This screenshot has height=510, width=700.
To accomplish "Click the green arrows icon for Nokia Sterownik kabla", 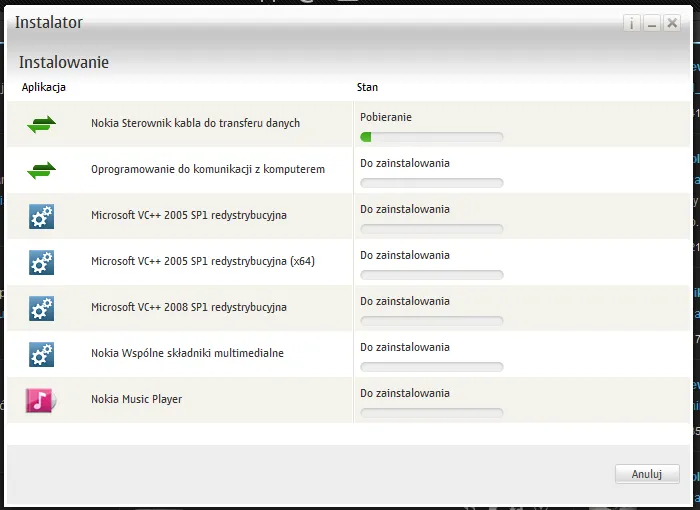I will coord(42,124).
